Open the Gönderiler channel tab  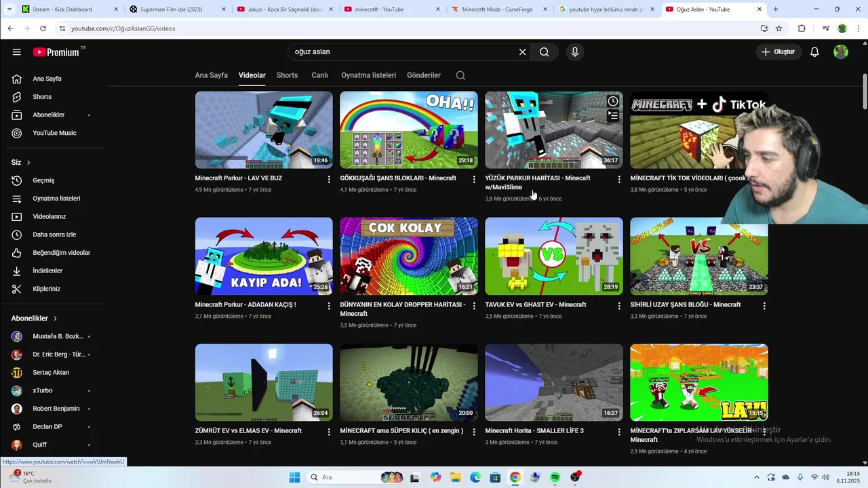pyautogui.click(x=424, y=75)
